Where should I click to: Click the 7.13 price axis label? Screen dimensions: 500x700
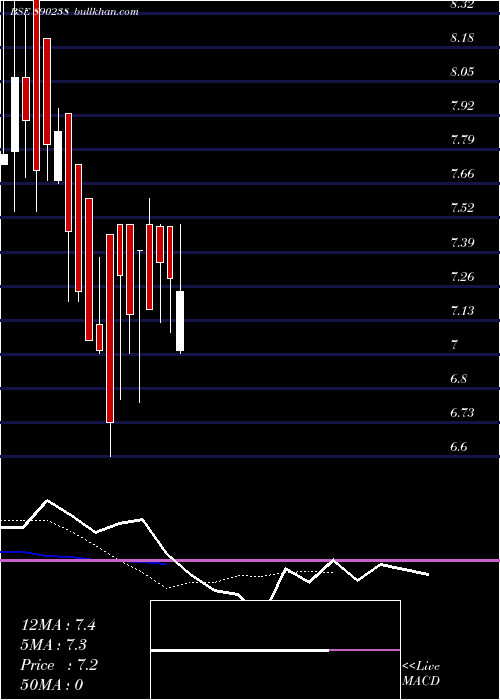click(462, 310)
